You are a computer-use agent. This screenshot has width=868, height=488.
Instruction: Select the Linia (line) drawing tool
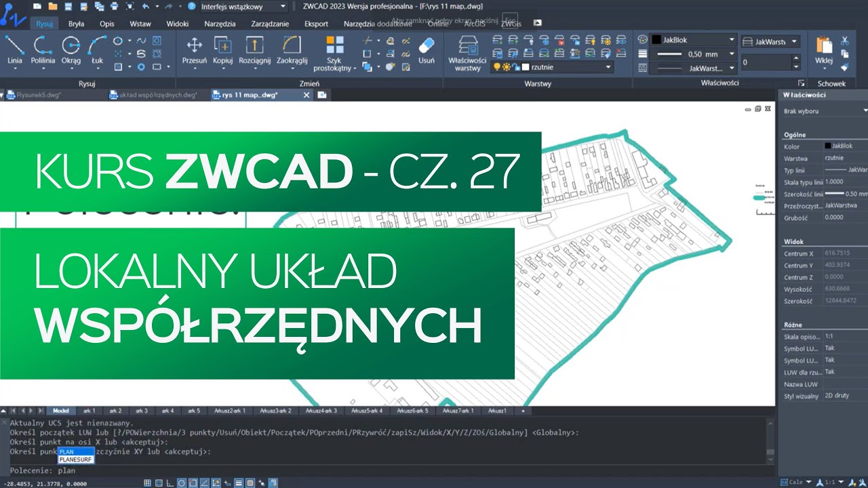(x=15, y=49)
